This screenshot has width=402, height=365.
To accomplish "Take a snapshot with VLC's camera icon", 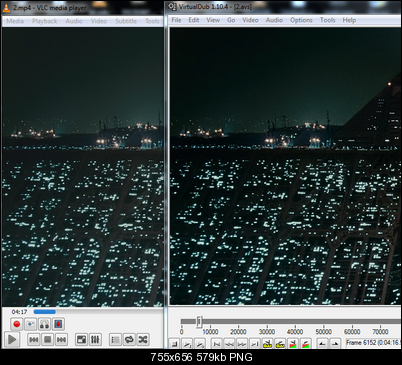I will (x=31, y=324).
